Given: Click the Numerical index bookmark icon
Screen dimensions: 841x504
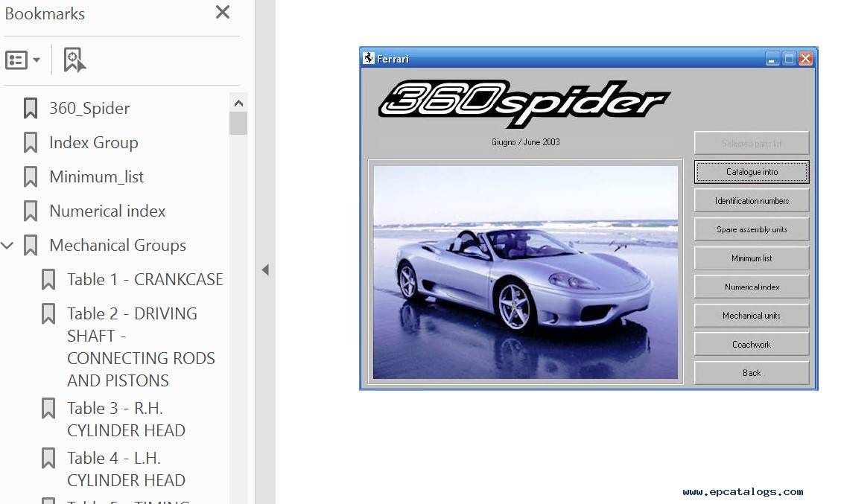Looking at the screenshot, I should (x=31, y=211).
